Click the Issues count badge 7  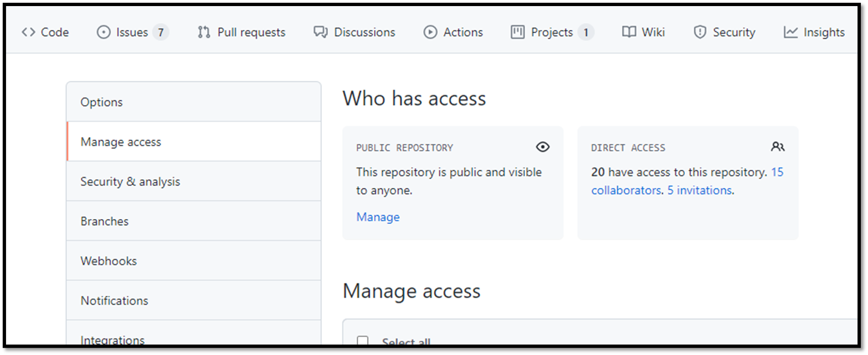160,32
